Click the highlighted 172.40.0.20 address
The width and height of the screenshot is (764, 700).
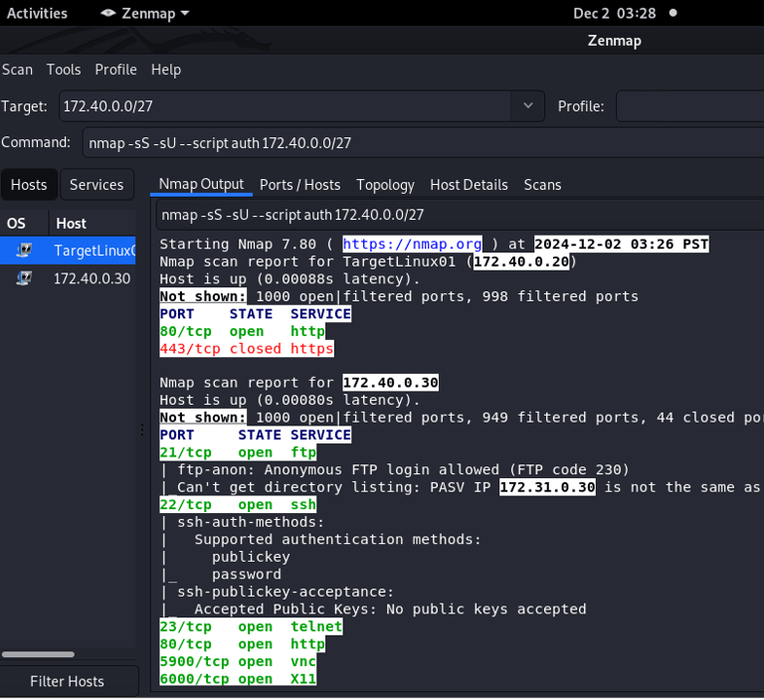[x=521, y=262]
